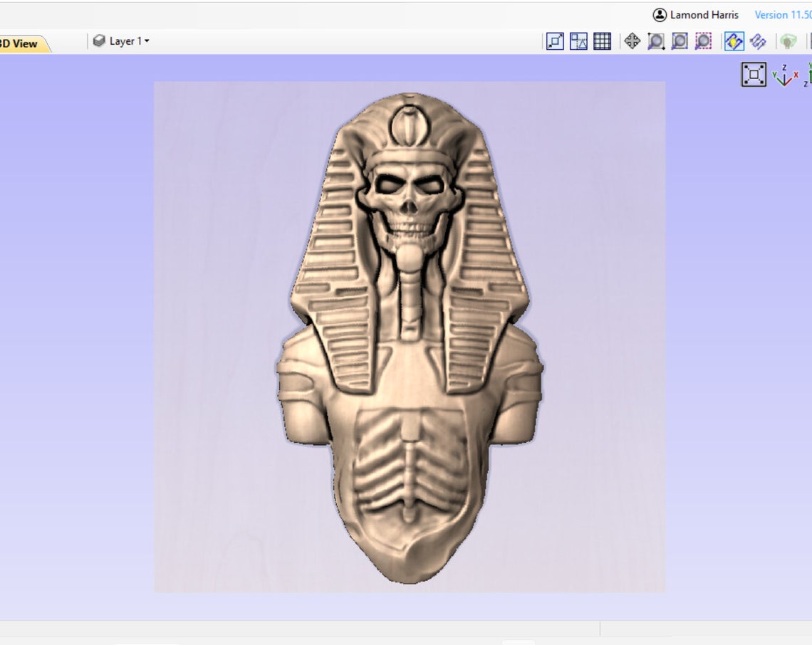The image size is (812, 645).
Task: Toggle the solid toolpath display icon
Action: click(757, 41)
